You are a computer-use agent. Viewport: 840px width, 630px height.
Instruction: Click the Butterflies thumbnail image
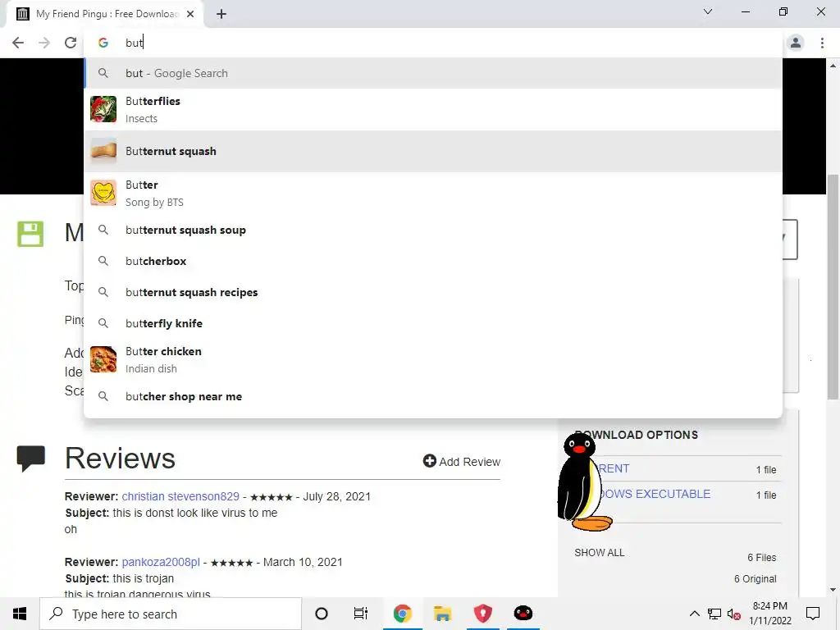[103, 109]
